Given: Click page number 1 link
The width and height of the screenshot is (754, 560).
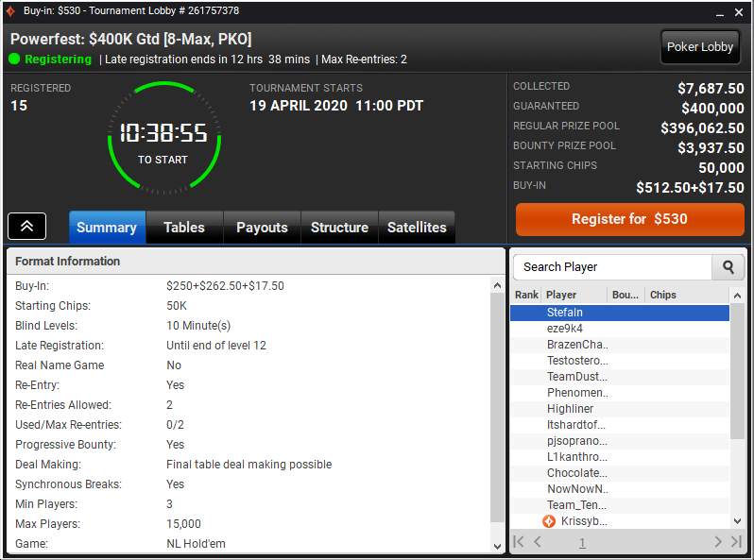Looking at the screenshot, I should click(x=582, y=543).
